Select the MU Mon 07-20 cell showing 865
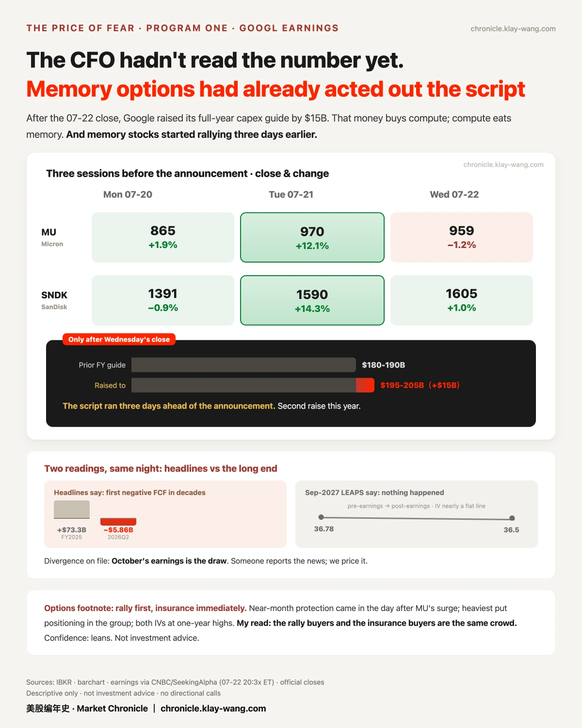 click(x=163, y=237)
